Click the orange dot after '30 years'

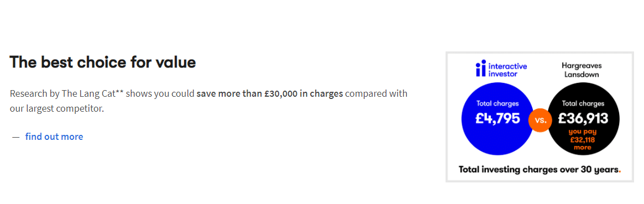[x=619, y=171]
